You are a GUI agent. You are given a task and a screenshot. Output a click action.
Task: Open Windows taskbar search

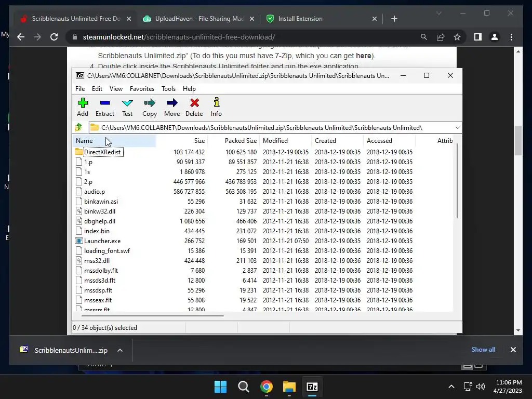pyautogui.click(x=243, y=387)
